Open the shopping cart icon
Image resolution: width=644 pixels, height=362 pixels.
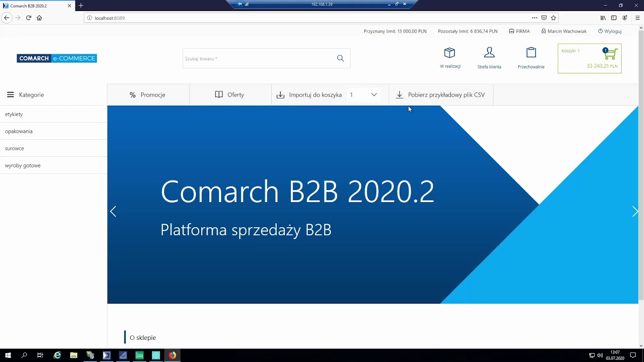(x=610, y=53)
